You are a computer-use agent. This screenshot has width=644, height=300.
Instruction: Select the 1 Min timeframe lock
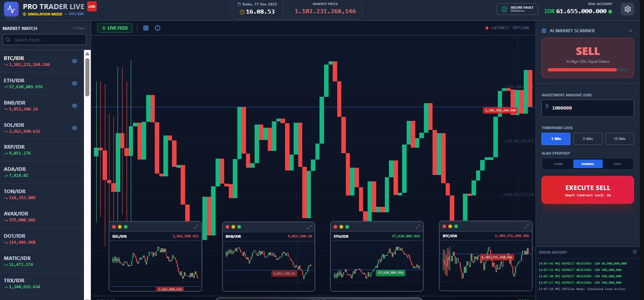(x=556, y=139)
